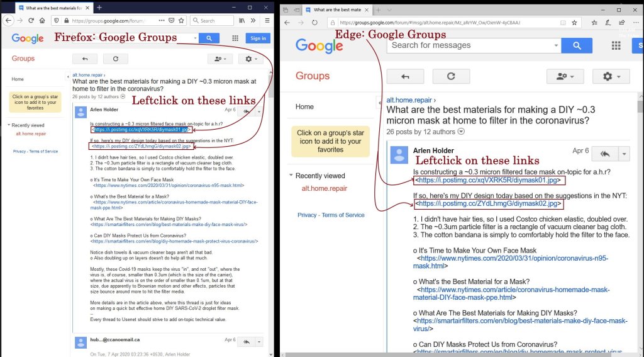Open members dropdown in Edge Groups toolbar
The height and width of the screenshot is (357, 644).
pos(565,77)
